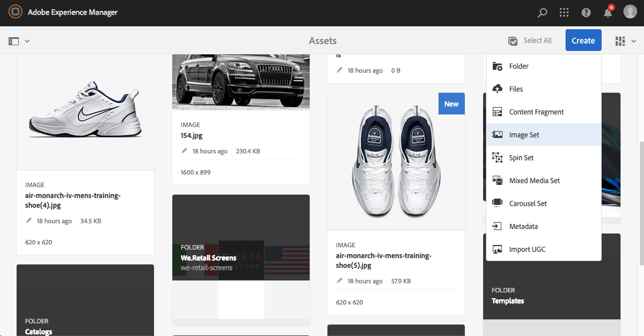Click the Metadata import icon
The height and width of the screenshot is (336, 644).
[x=497, y=226]
